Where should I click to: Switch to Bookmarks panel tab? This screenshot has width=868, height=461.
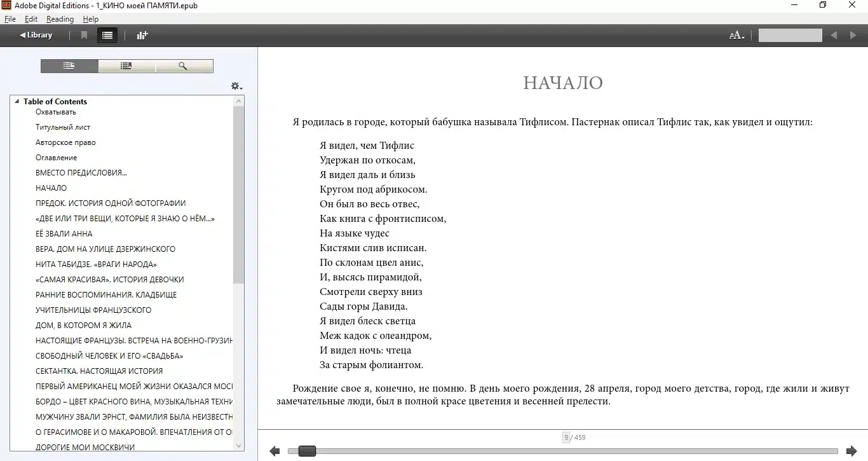click(126, 66)
